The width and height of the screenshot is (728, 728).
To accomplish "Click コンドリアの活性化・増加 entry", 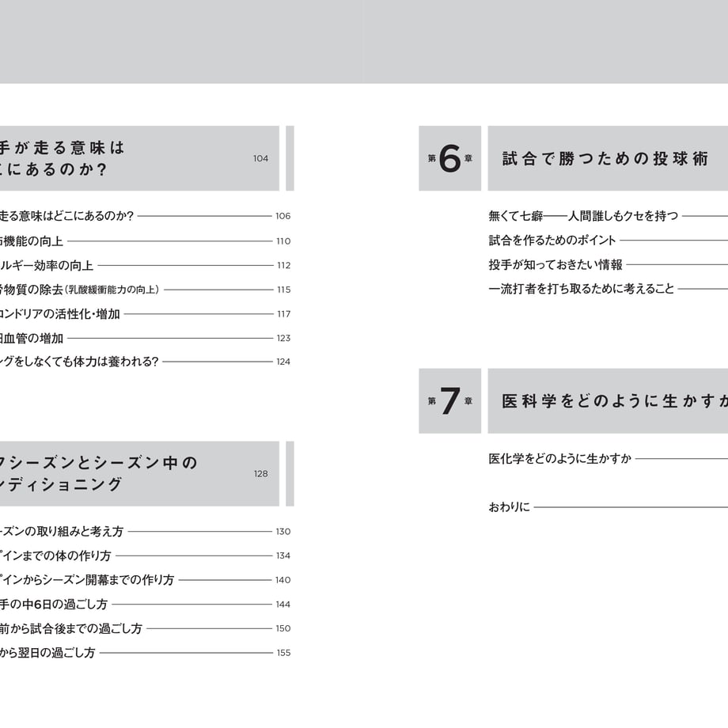I will click(x=146, y=314).
